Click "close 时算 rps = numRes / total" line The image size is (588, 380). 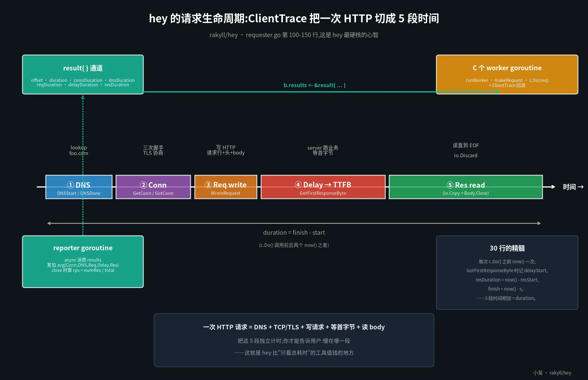pyautogui.click(x=83, y=270)
